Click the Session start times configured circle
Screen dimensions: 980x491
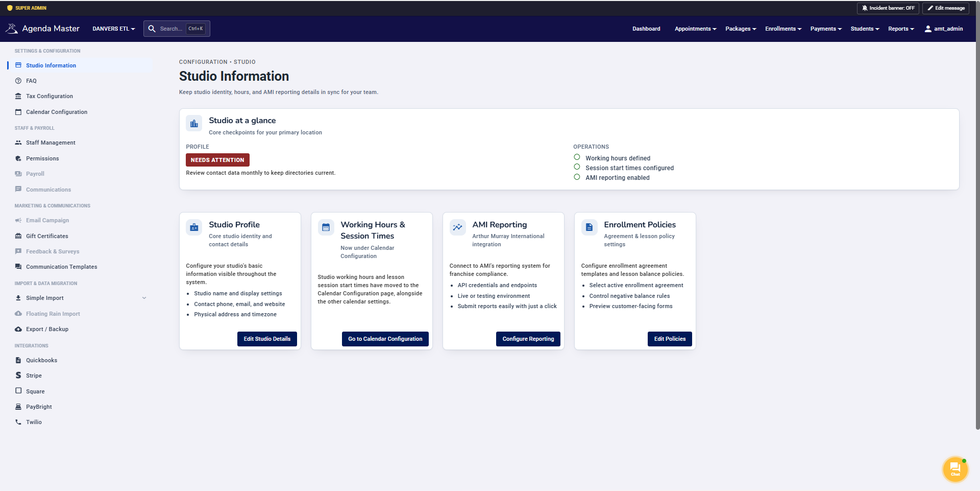577,167
